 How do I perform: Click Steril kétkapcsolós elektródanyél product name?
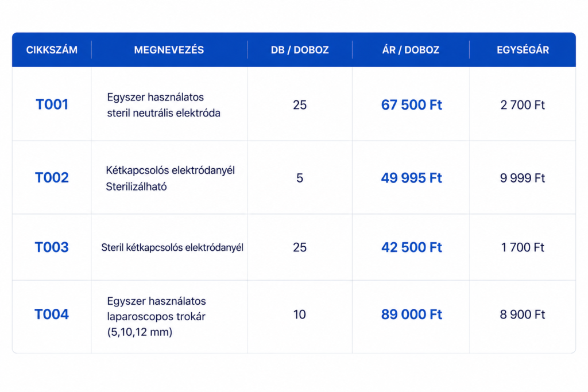pyautogui.click(x=172, y=247)
